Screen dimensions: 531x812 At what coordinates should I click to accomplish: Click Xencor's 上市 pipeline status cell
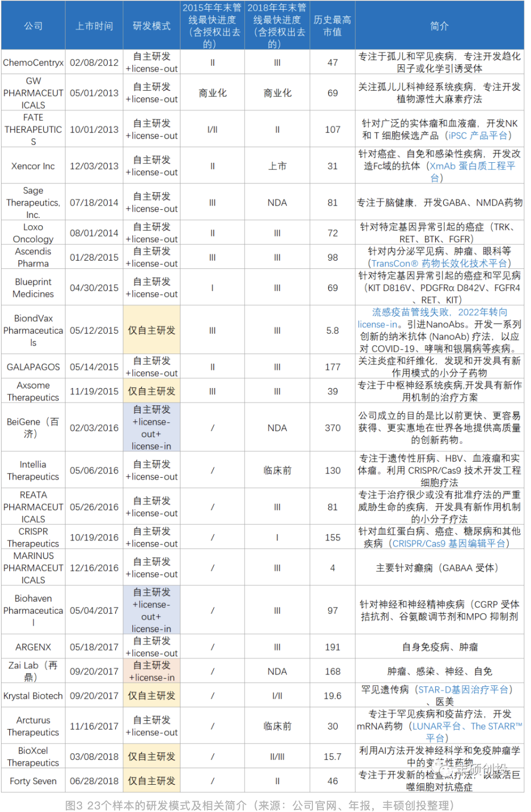pyautogui.click(x=277, y=166)
